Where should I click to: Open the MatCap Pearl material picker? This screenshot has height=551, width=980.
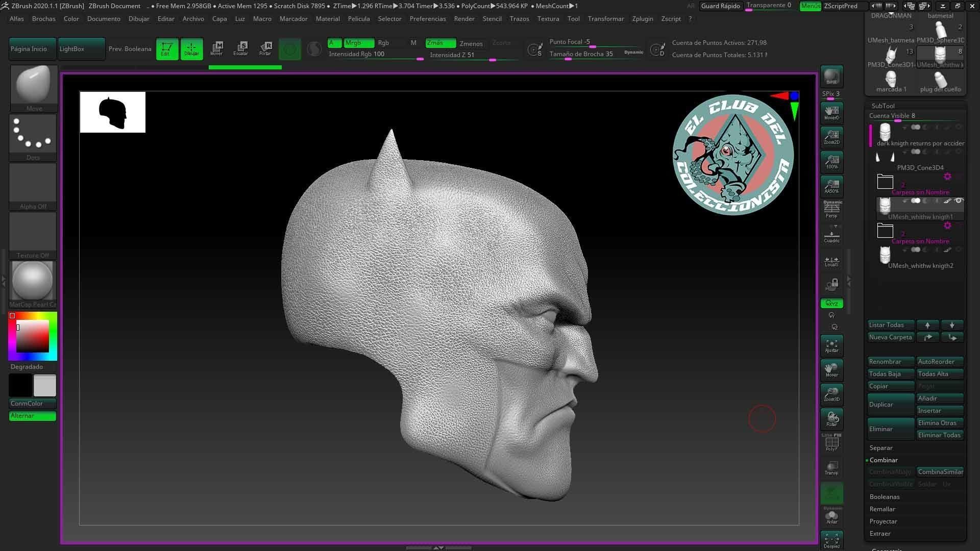tap(33, 284)
